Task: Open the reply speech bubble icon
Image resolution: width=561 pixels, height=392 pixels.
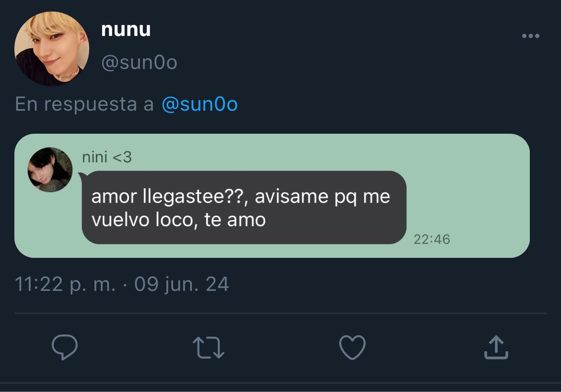Action: point(65,347)
